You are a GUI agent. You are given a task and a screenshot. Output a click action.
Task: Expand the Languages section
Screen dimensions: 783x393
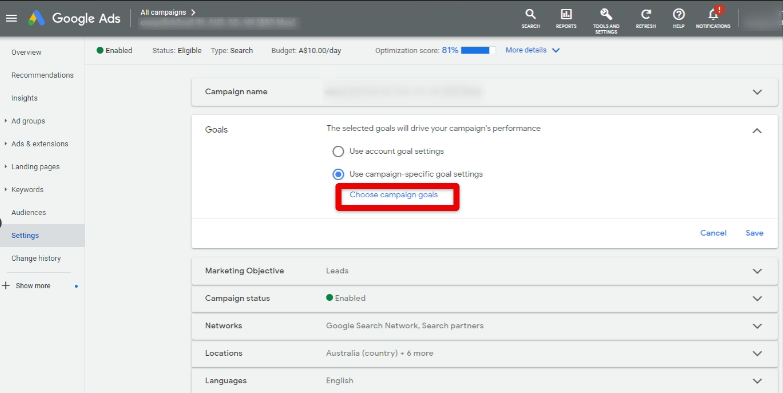point(757,381)
